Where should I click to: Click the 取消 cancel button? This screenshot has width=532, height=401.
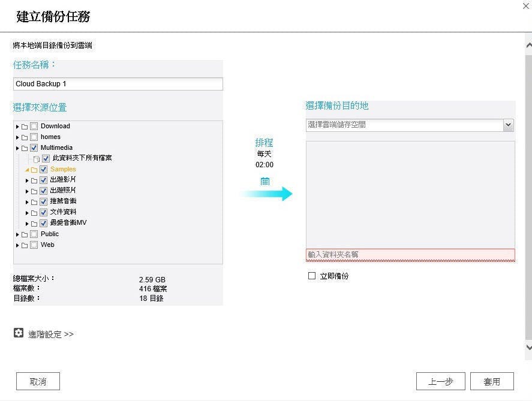click(x=38, y=381)
